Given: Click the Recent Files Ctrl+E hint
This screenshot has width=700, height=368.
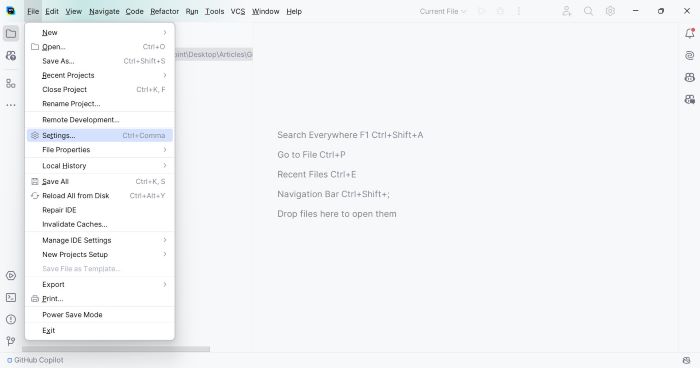Looking at the screenshot, I should click(x=317, y=174).
